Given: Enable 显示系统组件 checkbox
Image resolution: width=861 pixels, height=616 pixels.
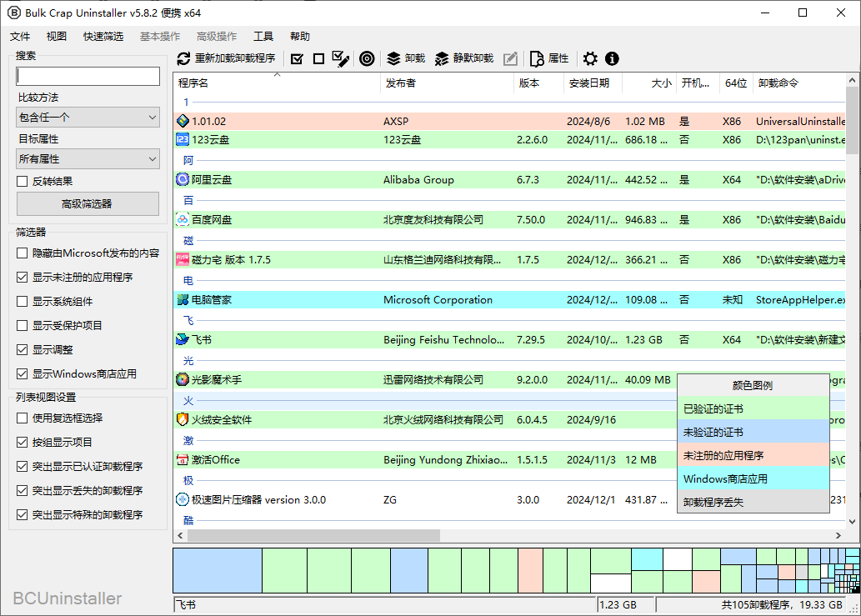Looking at the screenshot, I should tap(22, 302).
